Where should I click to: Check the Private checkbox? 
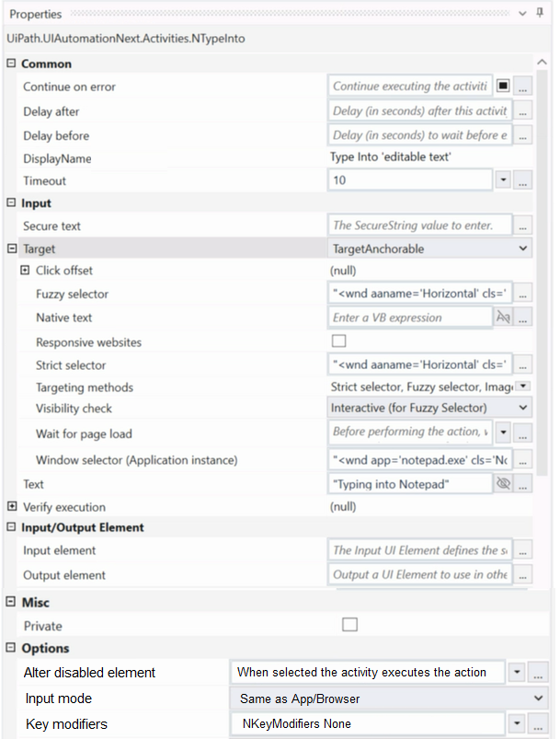(349, 625)
